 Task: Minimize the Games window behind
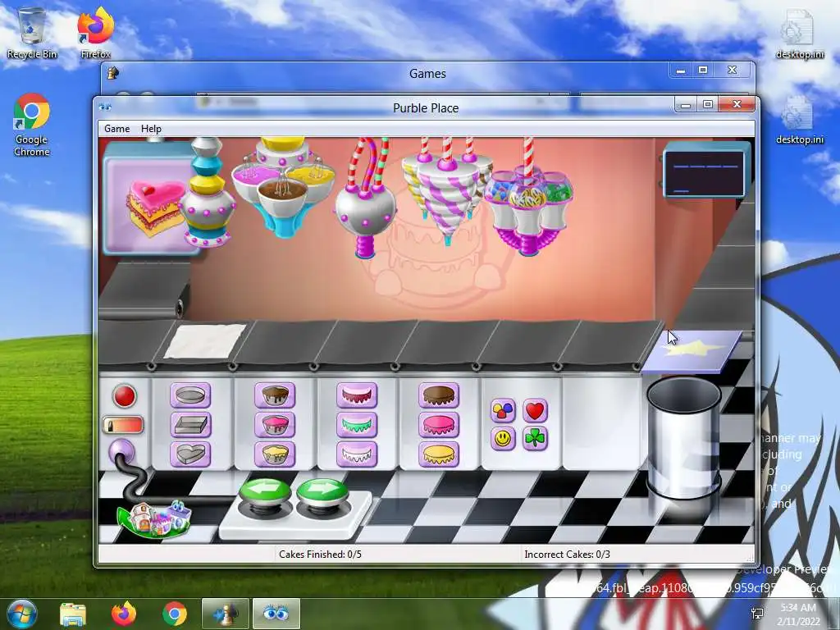click(680, 71)
